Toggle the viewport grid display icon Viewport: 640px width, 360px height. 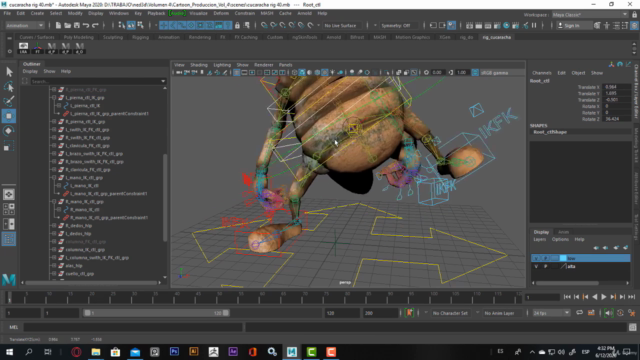coord(236,73)
